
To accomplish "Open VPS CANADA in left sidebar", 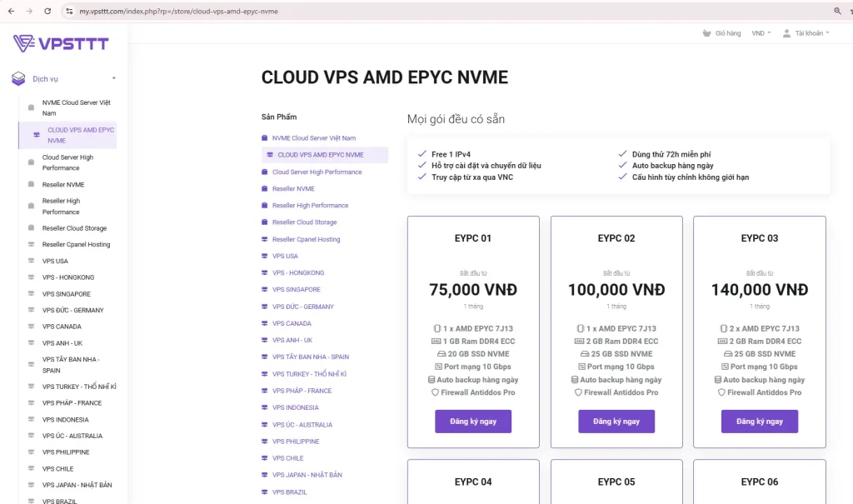I will coord(62,327).
